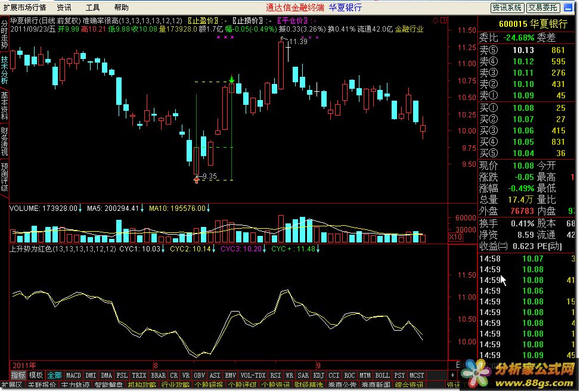Click the 委比 -24.68% value

[x=519, y=38]
